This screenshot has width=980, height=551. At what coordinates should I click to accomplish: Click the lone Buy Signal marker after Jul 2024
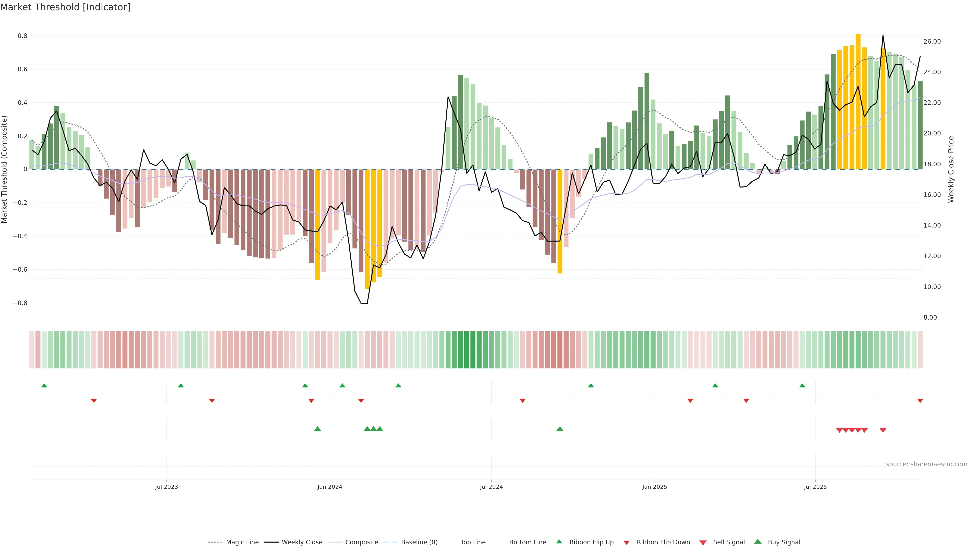coord(560,429)
